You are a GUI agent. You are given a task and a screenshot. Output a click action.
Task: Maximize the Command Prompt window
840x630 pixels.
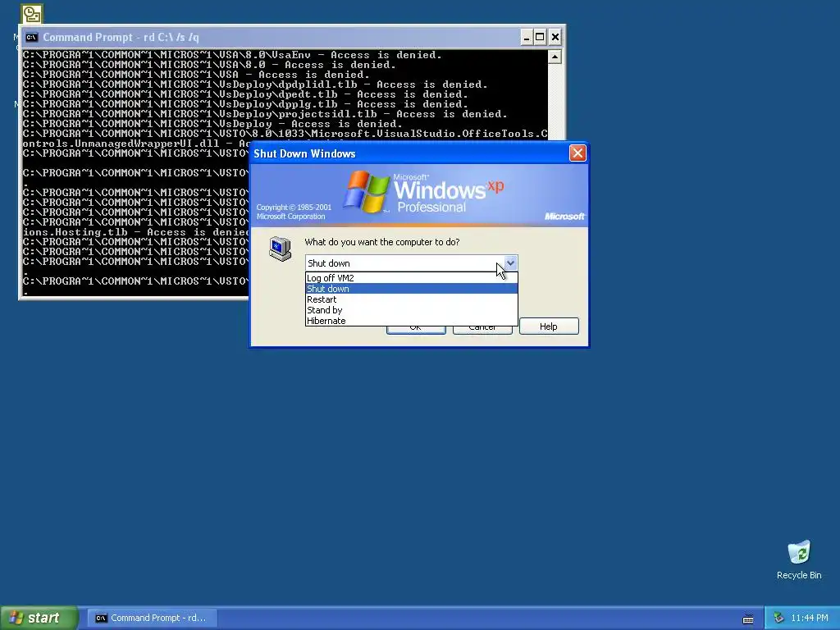click(x=540, y=37)
